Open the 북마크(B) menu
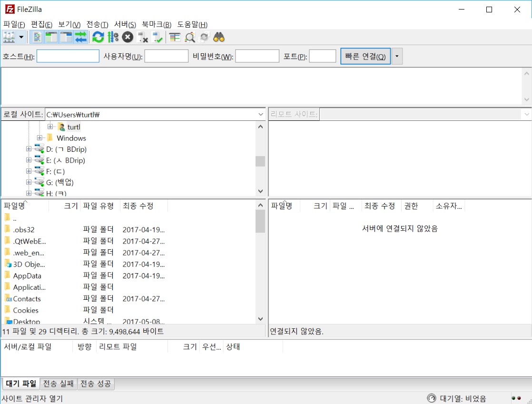Image resolution: width=532 pixels, height=404 pixels. point(157,24)
